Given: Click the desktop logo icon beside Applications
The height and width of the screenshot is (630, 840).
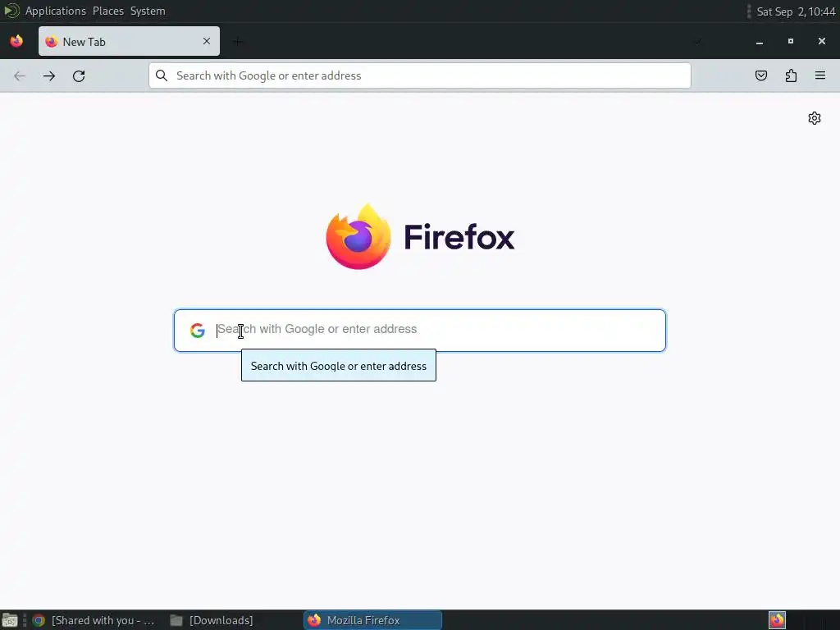Looking at the screenshot, I should (x=11, y=11).
